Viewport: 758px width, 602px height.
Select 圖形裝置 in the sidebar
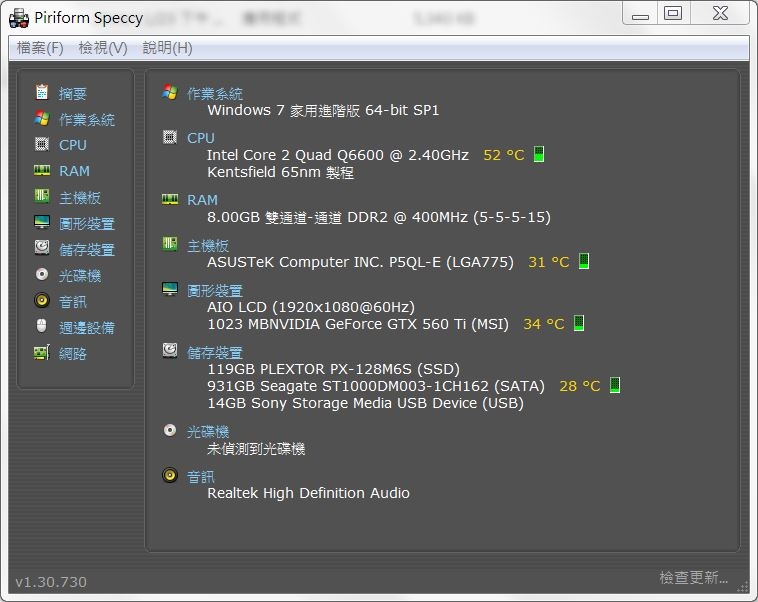pos(87,223)
